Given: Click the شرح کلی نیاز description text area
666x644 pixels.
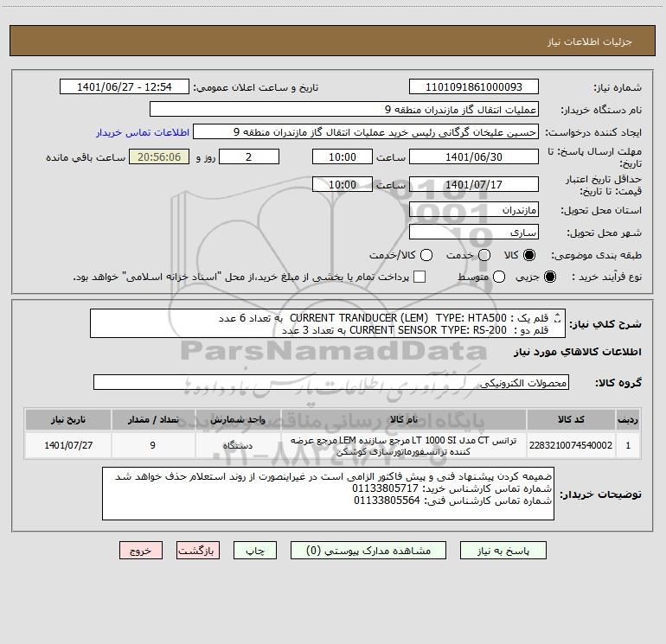Looking at the screenshot, I should (x=328, y=323).
